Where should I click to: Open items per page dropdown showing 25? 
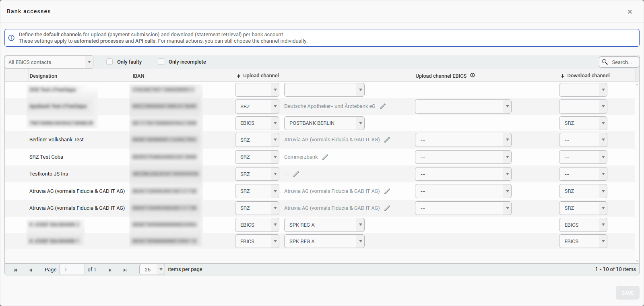tap(152, 269)
